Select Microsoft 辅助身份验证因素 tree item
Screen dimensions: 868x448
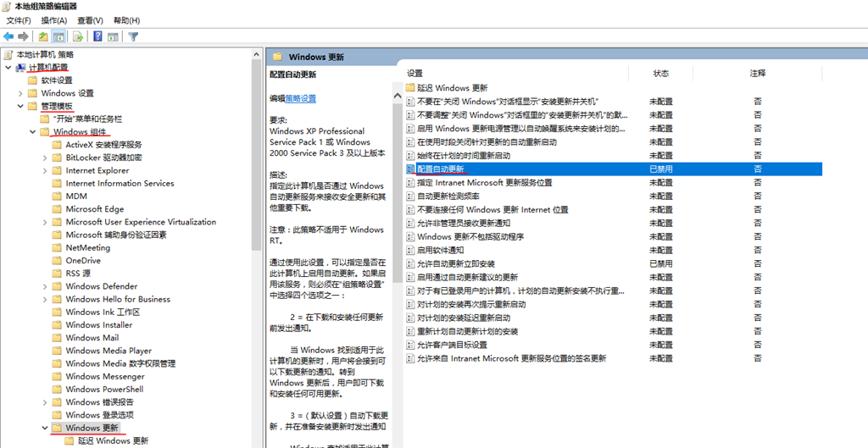point(115,235)
